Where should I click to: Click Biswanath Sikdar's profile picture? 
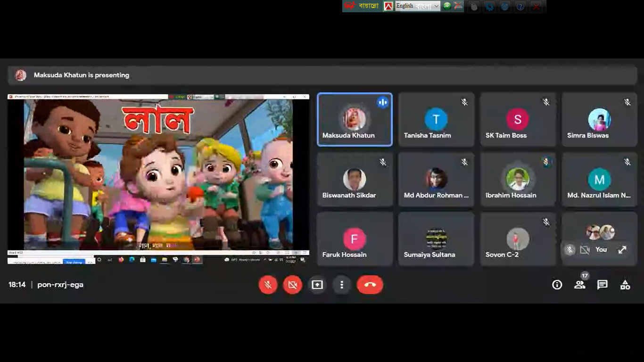pyautogui.click(x=355, y=179)
